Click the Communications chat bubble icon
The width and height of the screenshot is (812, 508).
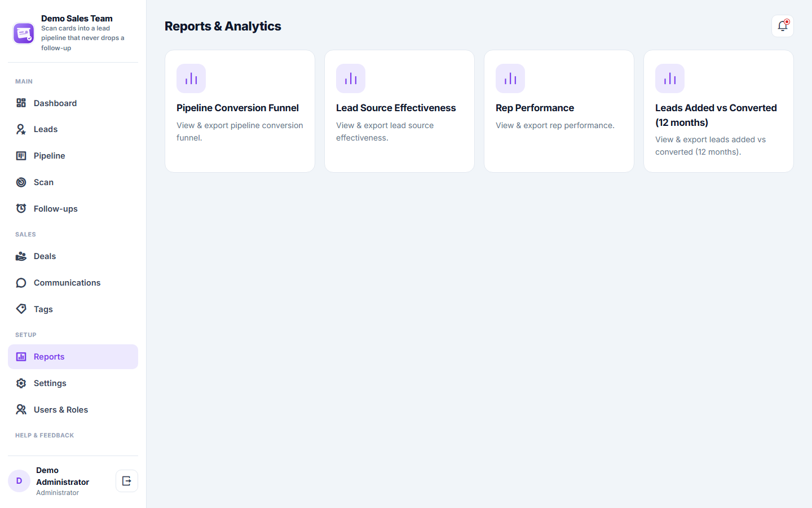(21, 283)
